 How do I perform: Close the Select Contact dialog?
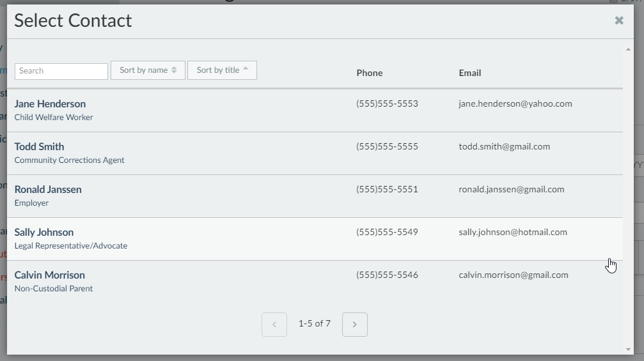[x=618, y=20]
